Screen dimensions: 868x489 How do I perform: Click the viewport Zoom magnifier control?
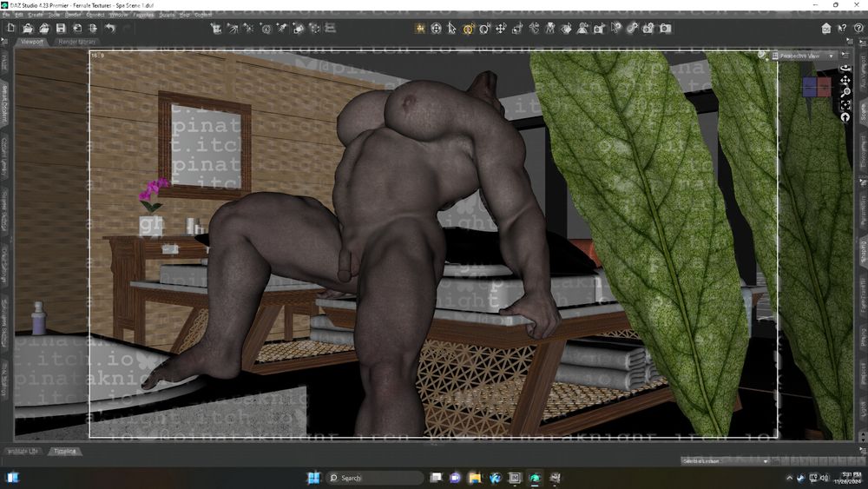tap(845, 92)
